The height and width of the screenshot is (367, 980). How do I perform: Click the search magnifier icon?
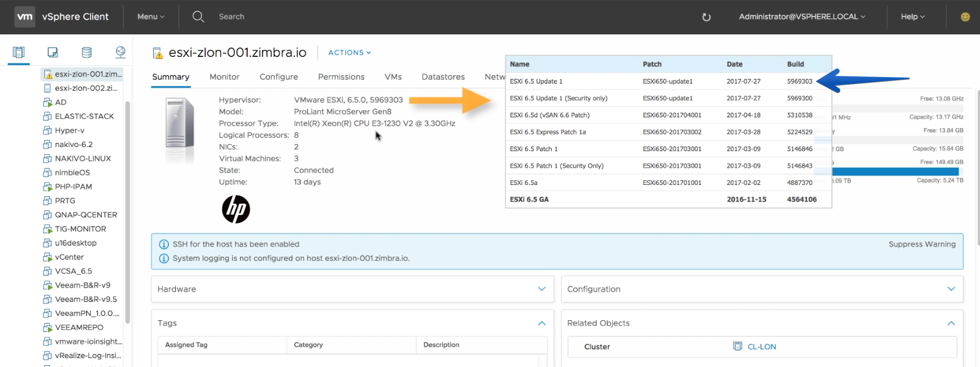coord(198,17)
